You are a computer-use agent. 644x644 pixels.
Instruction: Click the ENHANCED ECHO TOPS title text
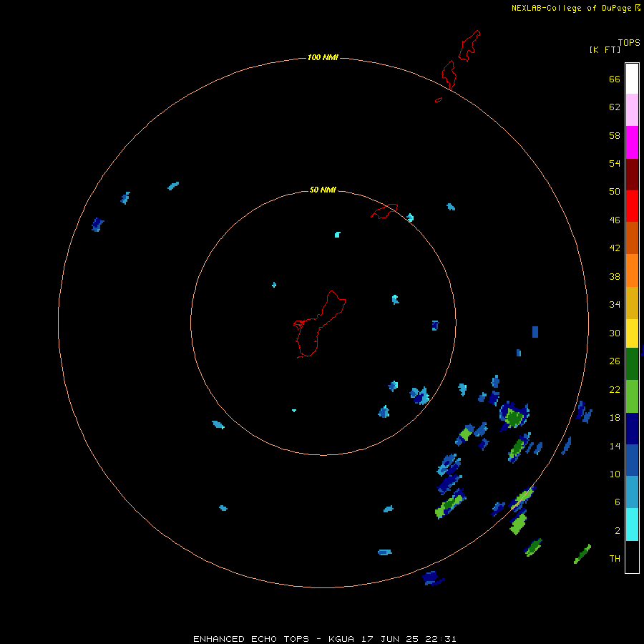pyautogui.click(x=251, y=639)
